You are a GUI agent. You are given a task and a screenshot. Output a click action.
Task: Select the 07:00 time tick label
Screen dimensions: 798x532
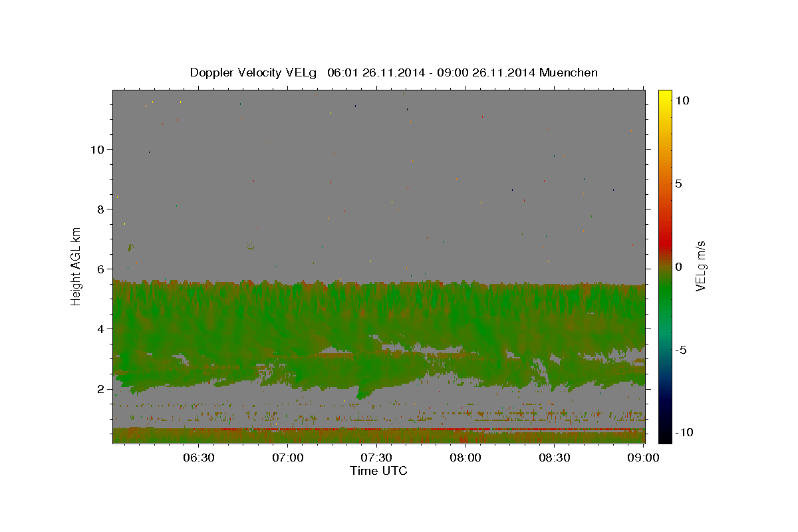(289, 458)
